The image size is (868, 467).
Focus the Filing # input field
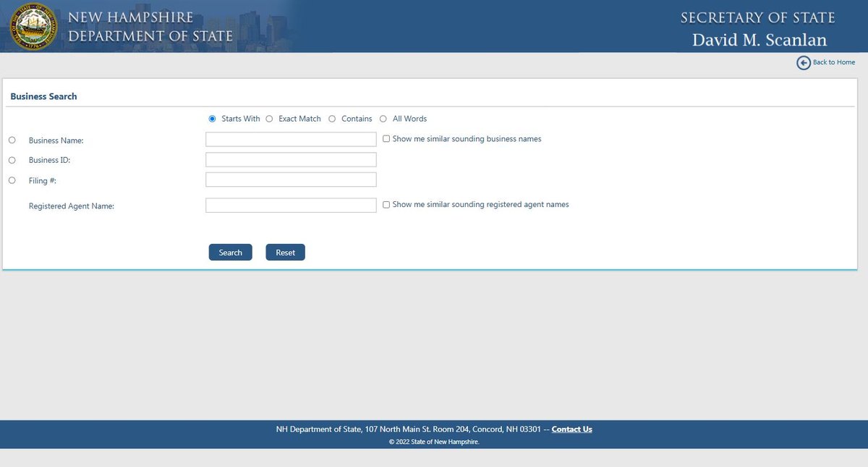coord(291,180)
